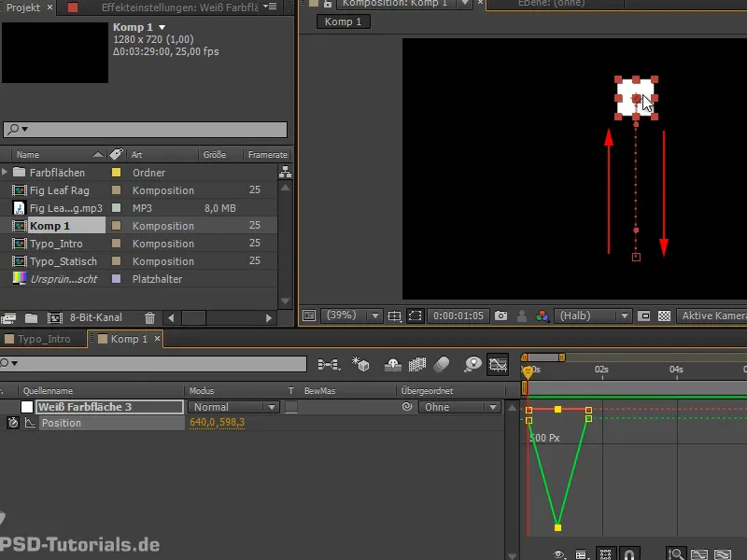747x560 pixels.
Task: Click the Motion Blur enable icon
Action: pos(442,364)
